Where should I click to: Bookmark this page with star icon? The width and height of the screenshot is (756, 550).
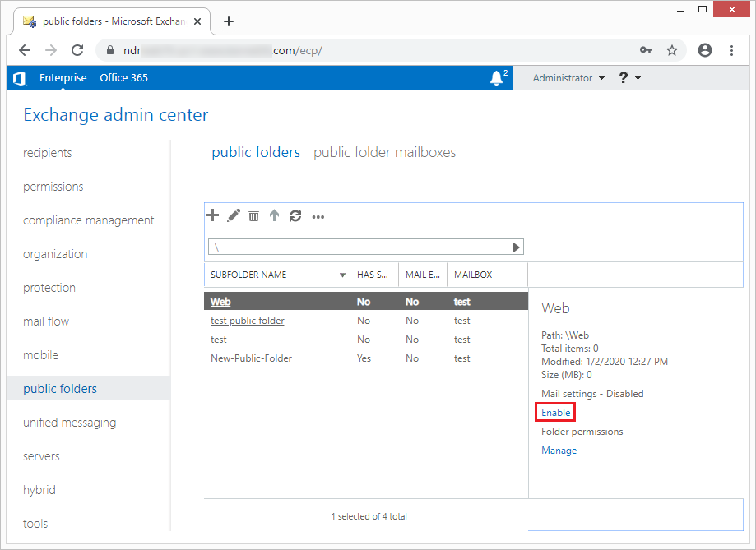tap(672, 50)
